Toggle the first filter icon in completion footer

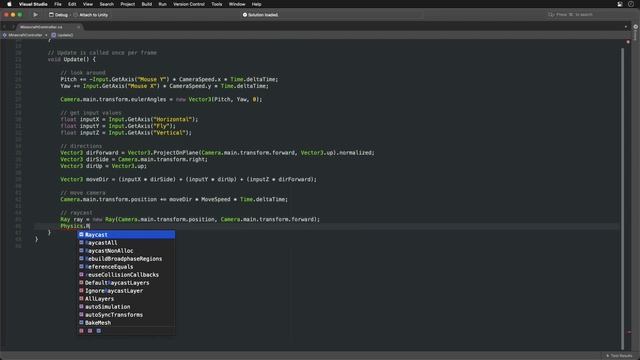coord(81,331)
